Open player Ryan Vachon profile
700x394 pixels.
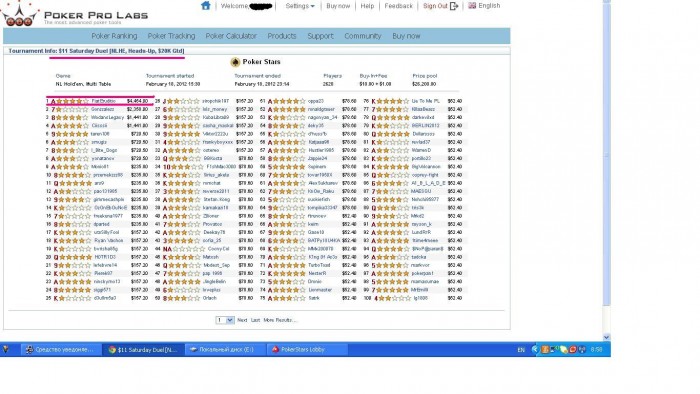[x=108, y=241]
